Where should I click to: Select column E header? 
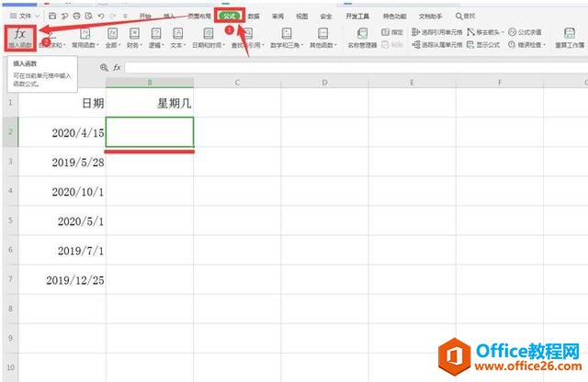(x=413, y=83)
